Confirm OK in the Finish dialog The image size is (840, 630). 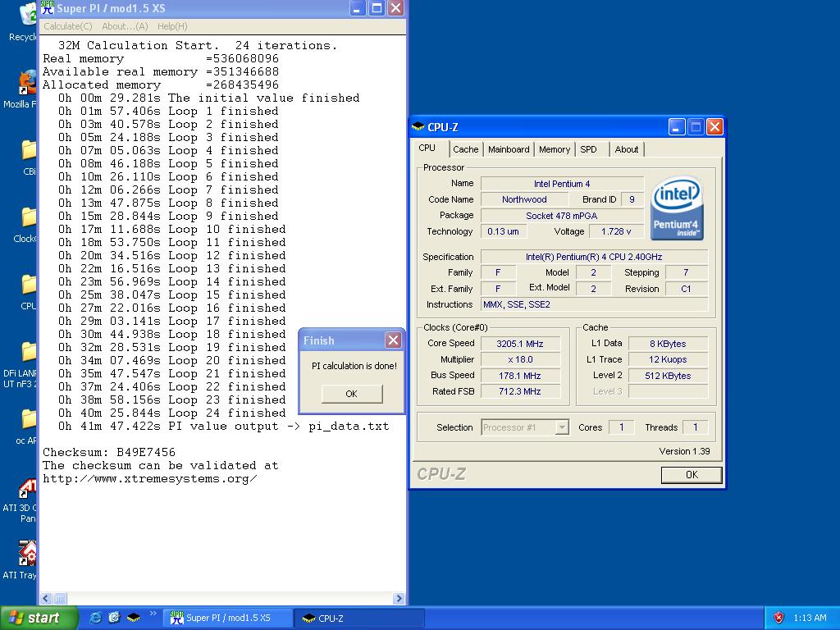pyautogui.click(x=352, y=394)
